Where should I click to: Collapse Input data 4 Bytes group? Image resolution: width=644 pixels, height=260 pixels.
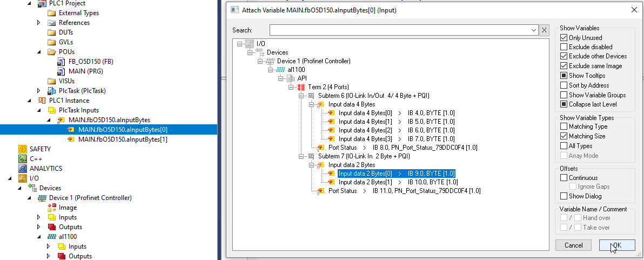pos(312,104)
